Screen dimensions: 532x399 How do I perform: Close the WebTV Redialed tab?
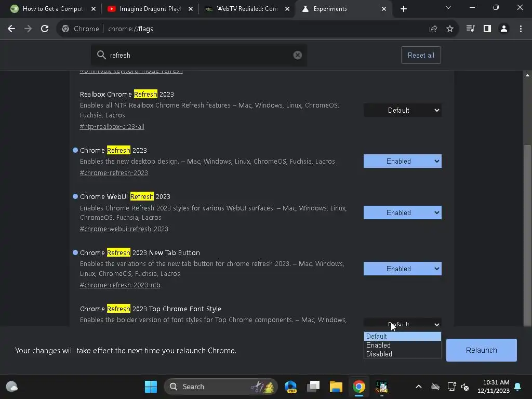[x=287, y=9]
